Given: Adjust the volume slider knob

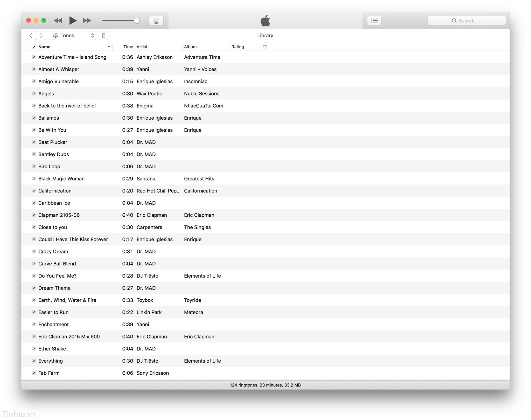Looking at the screenshot, I should click(x=137, y=20).
